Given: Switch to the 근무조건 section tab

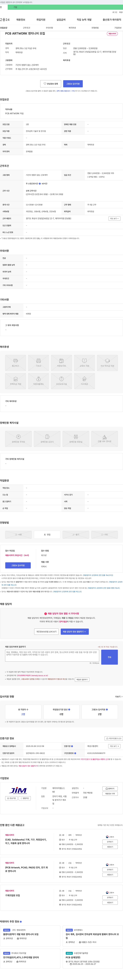Looking at the screenshot, I should pyautogui.click(x=27, y=28).
